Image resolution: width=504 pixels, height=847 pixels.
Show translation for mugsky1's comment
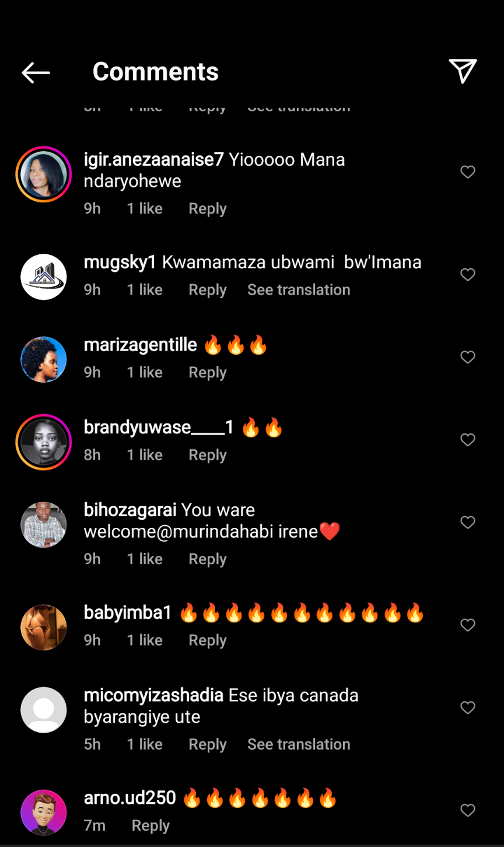(x=299, y=290)
